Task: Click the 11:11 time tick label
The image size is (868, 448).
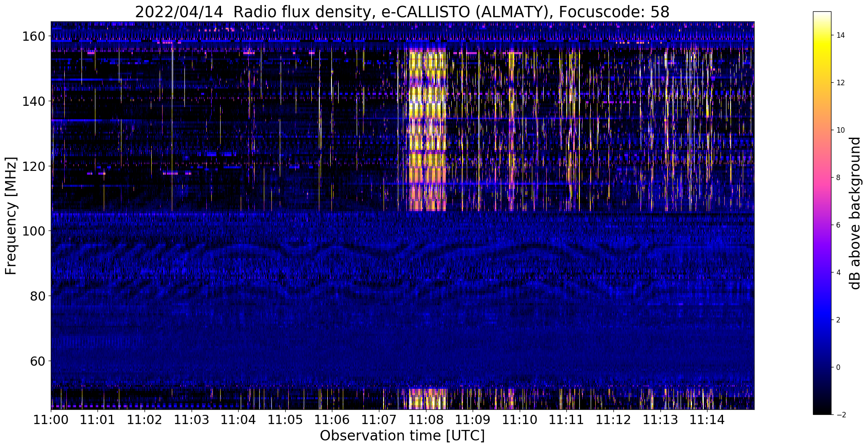Action: [567, 419]
